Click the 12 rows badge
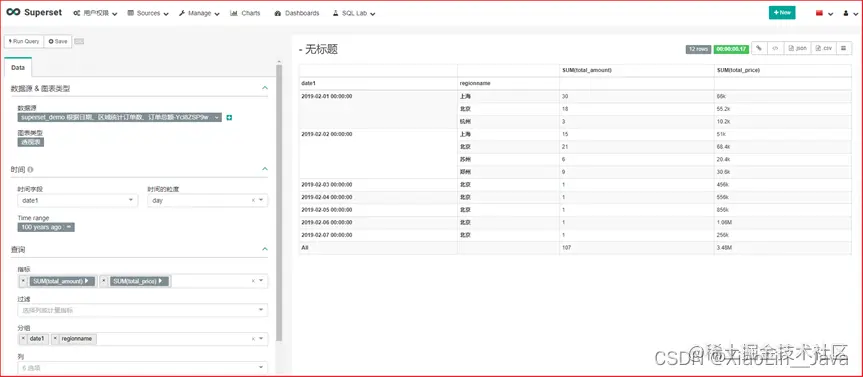Image resolution: width=863 pixels, height=377 pixels. tap(698, 49)
